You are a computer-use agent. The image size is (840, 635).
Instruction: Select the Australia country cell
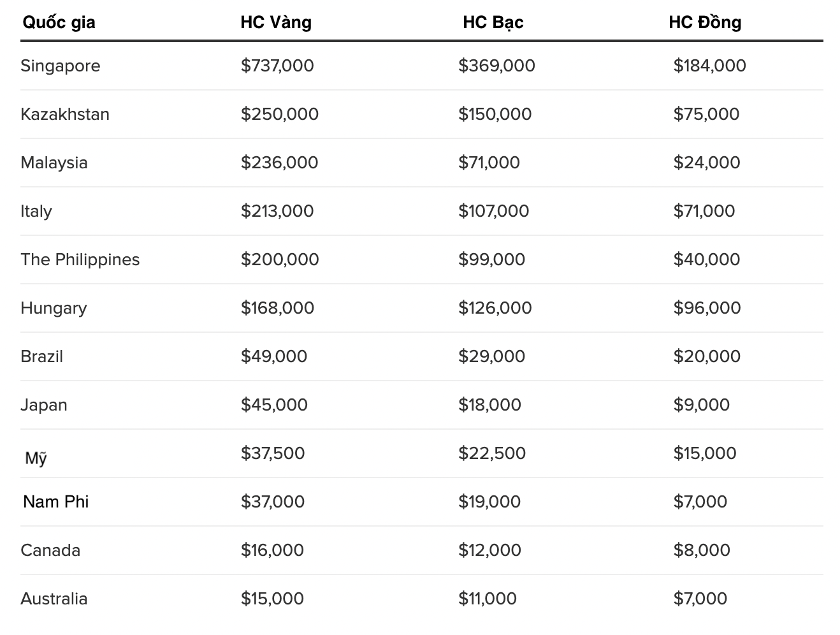[x=54, y=599]
